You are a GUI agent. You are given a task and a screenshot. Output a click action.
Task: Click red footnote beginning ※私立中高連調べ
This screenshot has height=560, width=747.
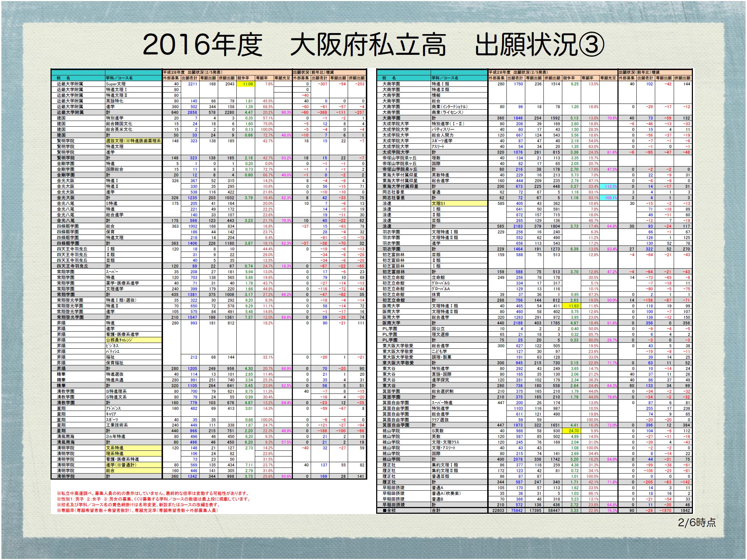point(153,493)
